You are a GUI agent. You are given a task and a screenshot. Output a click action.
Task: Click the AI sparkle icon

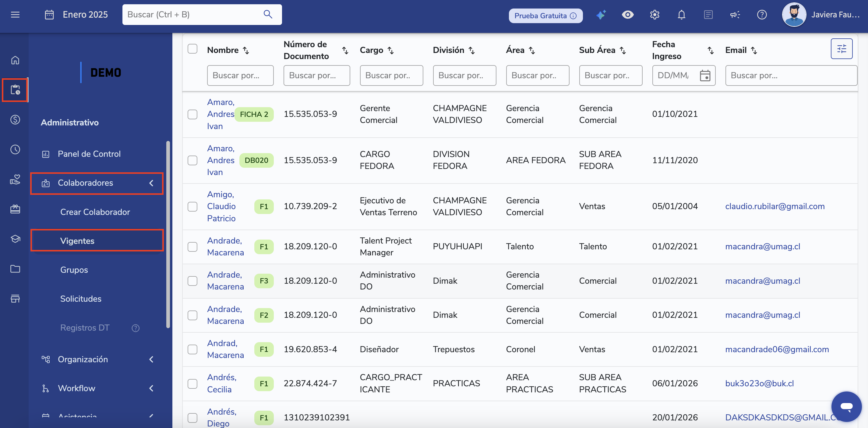click(x=601, y=15)
